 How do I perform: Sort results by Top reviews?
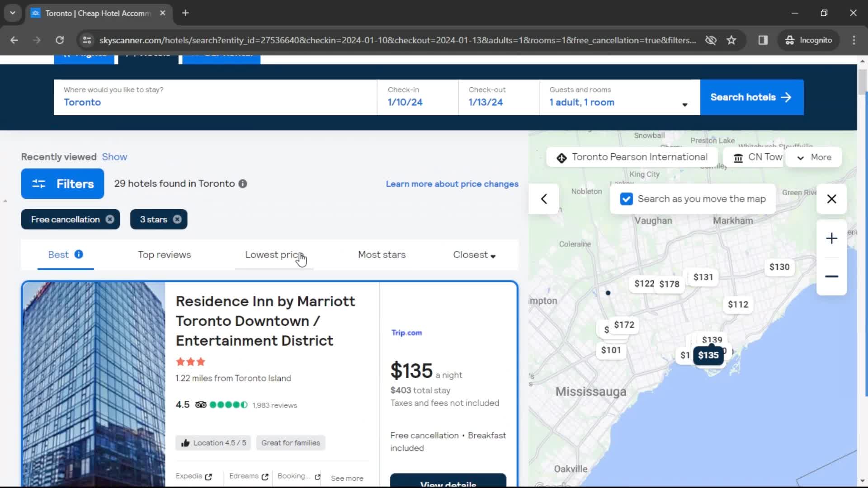pos(164,254)
